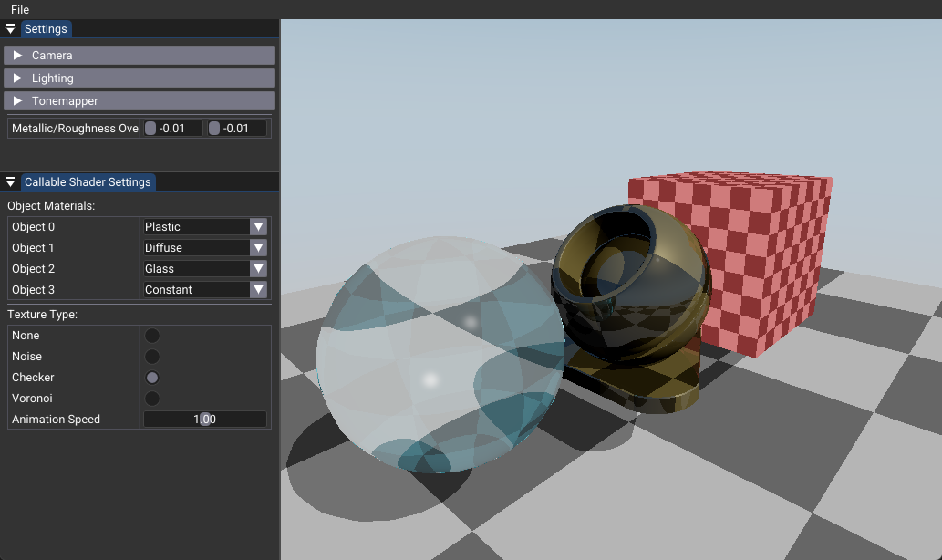Open the Object 1 material dropdown showing Diffuse
942x560 pixels.
tap(205, 247)
